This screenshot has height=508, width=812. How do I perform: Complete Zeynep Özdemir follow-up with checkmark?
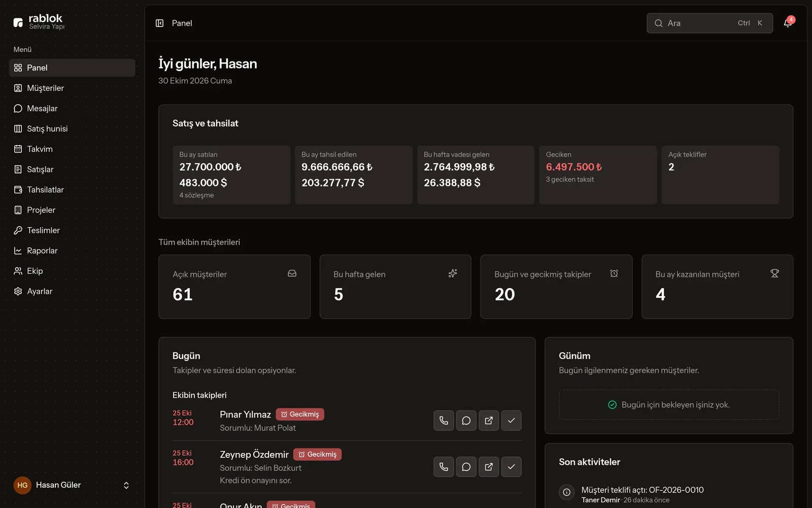tap(512, 467)
